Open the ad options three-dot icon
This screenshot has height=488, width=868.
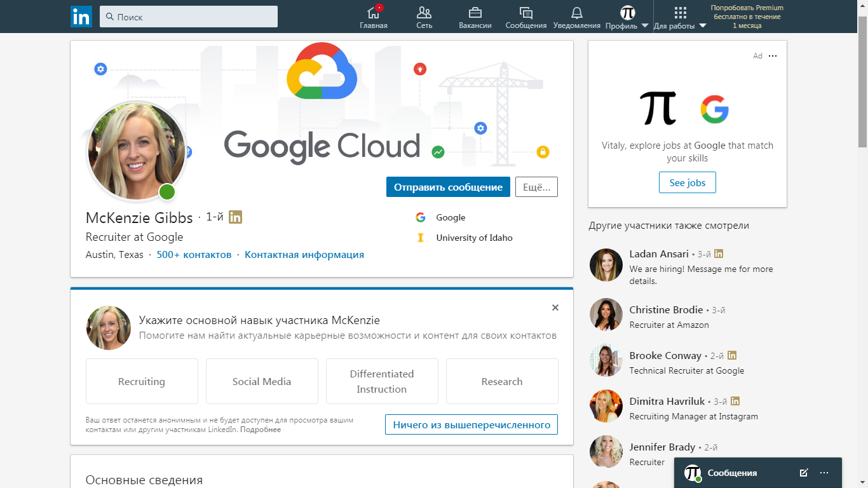[x=773, y=56]
